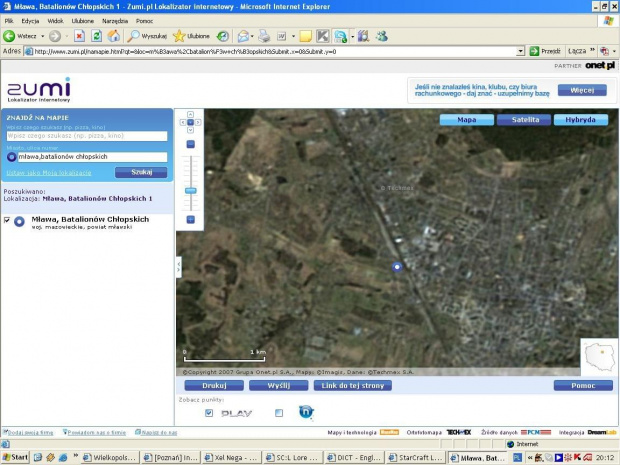Refresh the page with green arrows icon
The image size is (620, 465).
click(96, 36)
